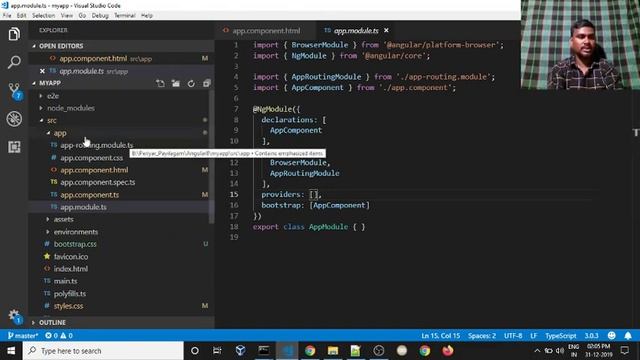640x360 pixels.
Task: Expand the OUTLINE section
Action: click(52, 322)
